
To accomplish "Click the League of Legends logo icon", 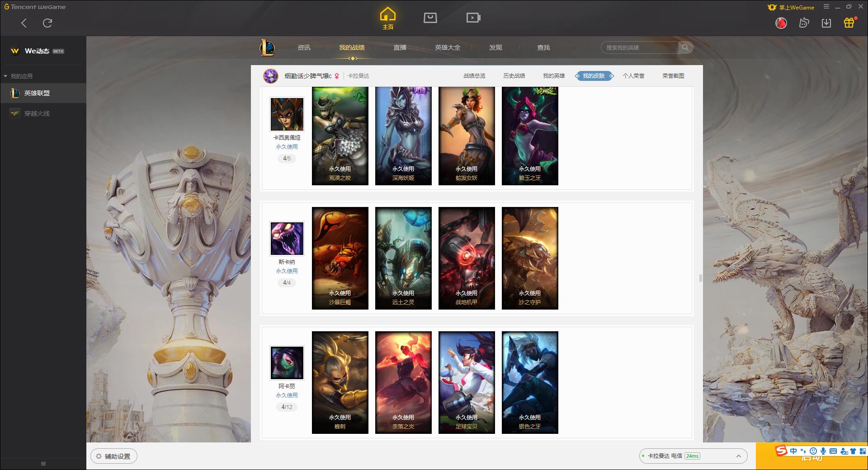I will click(x=267, y=47).
